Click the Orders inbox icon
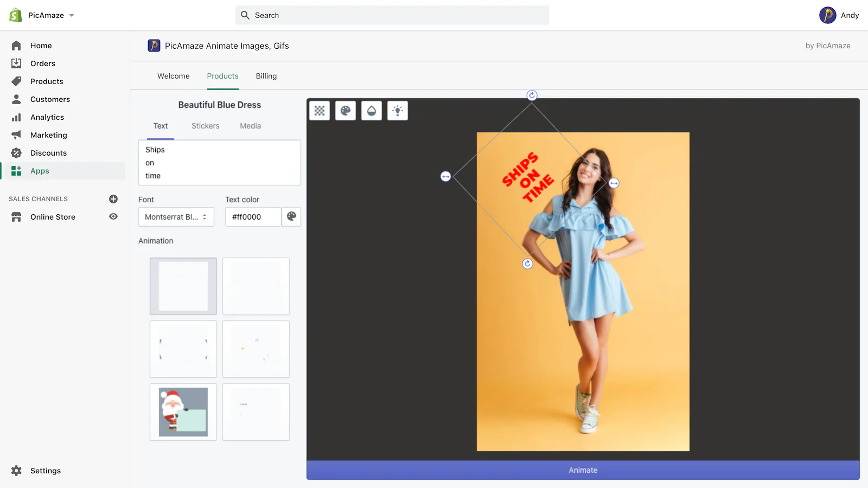 tap(16, 63)
